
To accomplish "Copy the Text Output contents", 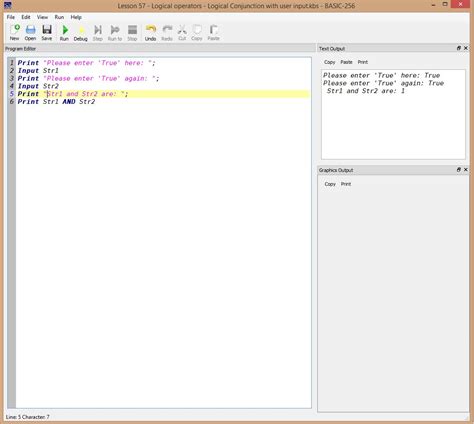I will click(x=329, y=62).
